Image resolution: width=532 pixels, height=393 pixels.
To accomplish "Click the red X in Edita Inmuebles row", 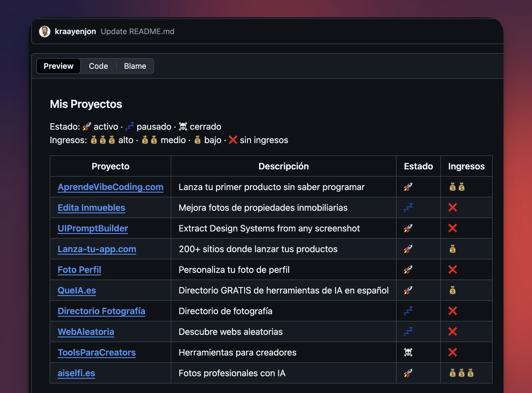I will (453, 208).
